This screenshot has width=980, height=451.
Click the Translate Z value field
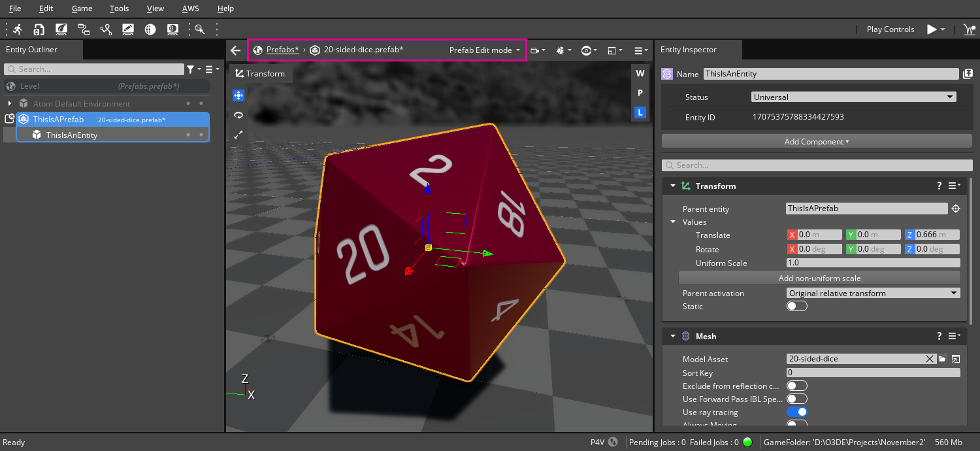click(x=937, y=235)
